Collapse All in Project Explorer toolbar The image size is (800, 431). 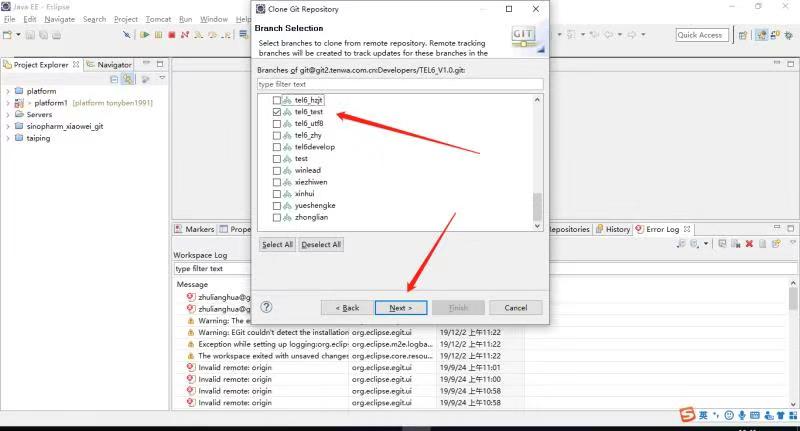click(x=114, y=79)
